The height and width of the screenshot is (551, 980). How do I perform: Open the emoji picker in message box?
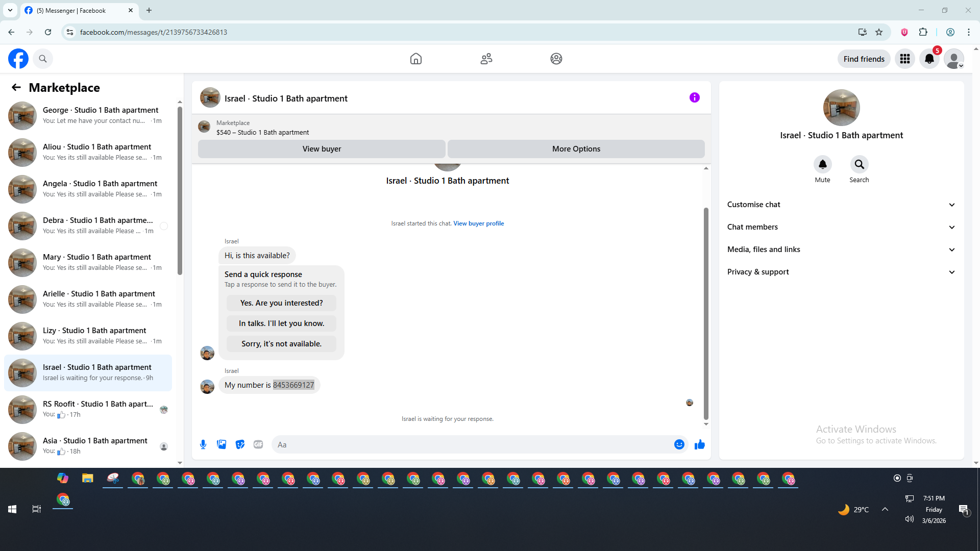click(x=679, y=444)
